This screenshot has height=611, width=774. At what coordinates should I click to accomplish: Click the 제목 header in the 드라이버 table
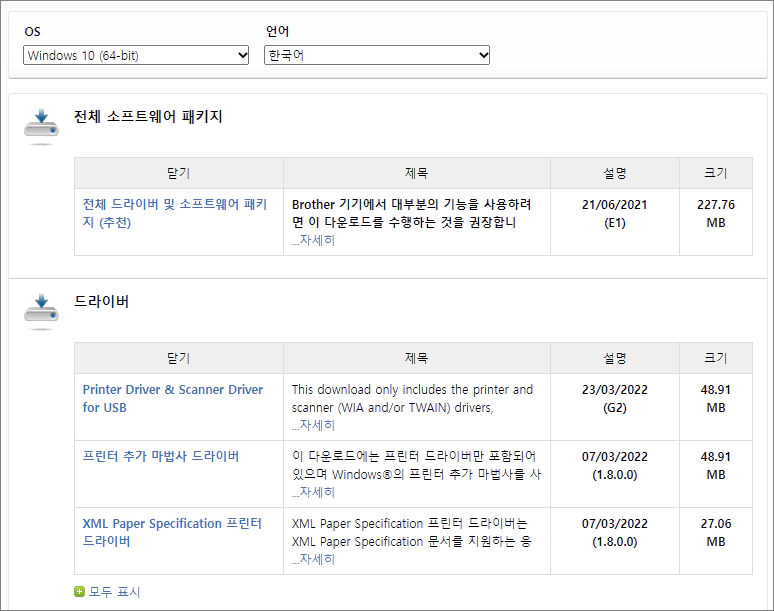tap(417, 358)
